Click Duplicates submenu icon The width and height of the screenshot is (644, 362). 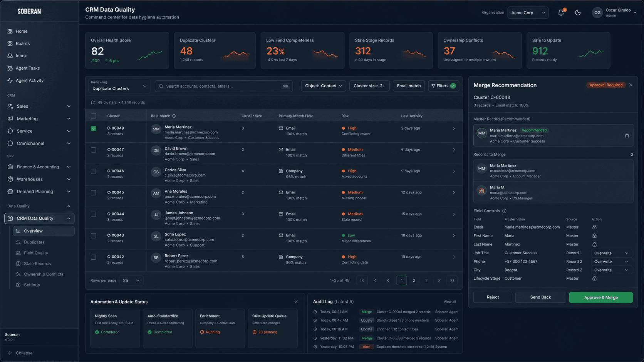pos(18,242)
